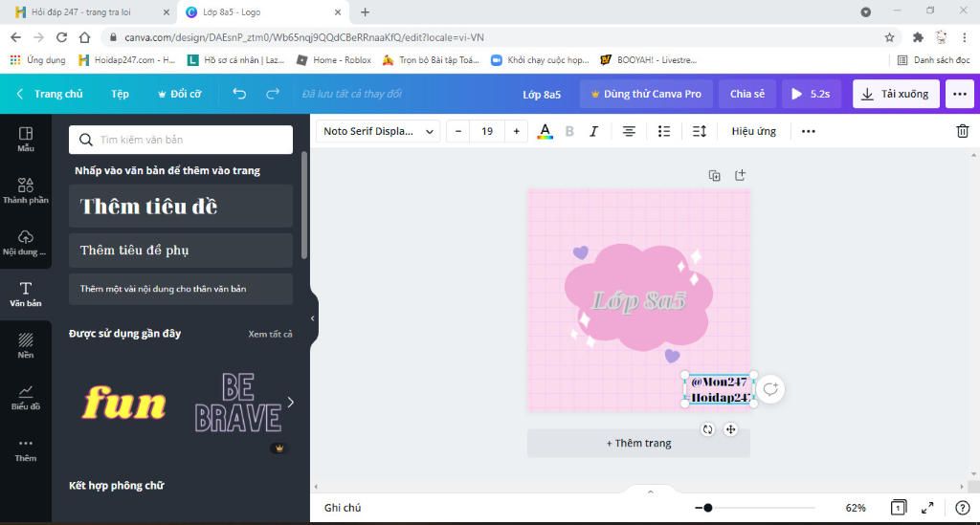Open Thành phần elements sidebar panel
Viewport: 980px width, 525px height.
click(26, 190)
